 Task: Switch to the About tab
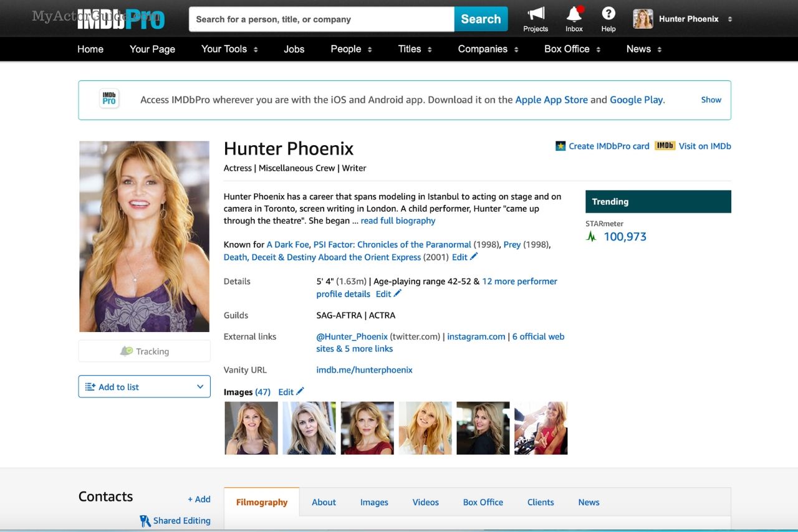pyautogui.click(x=324, y=502)
